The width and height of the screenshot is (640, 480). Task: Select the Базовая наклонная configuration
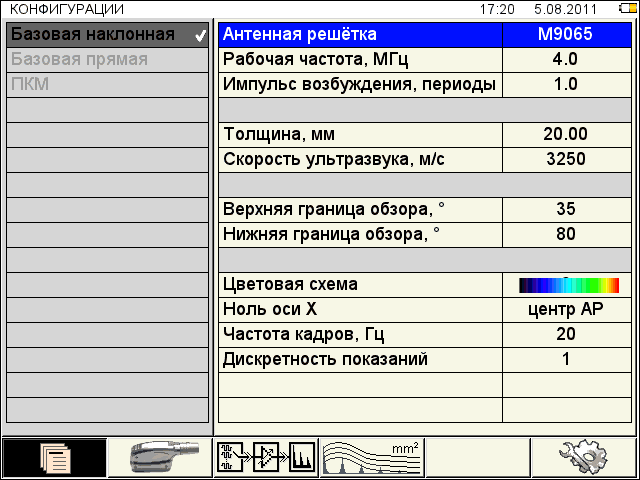[x=107, y=35]
